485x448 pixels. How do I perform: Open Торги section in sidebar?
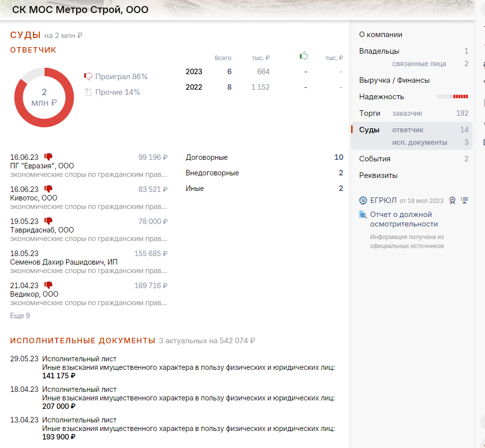click(370, 113)
